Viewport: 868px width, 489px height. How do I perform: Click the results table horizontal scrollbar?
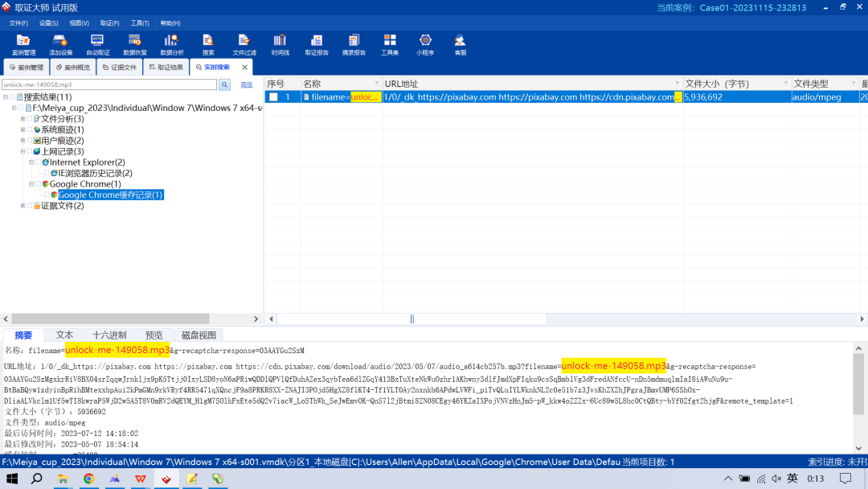(411, 319)
